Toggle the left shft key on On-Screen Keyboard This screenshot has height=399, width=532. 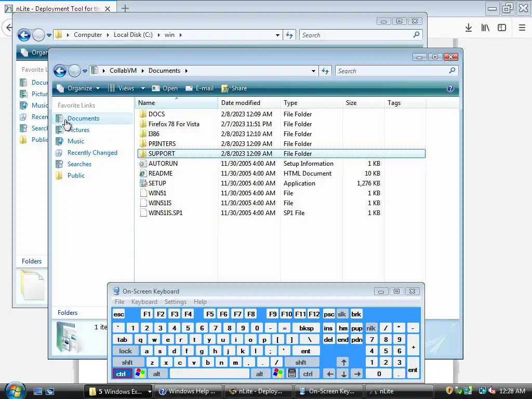(x=128, y=362)
